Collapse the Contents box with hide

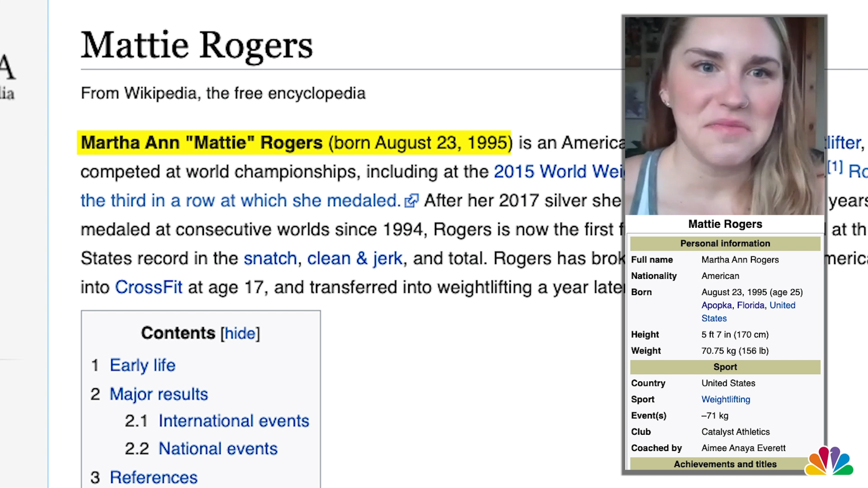click(x=240, y=333)
